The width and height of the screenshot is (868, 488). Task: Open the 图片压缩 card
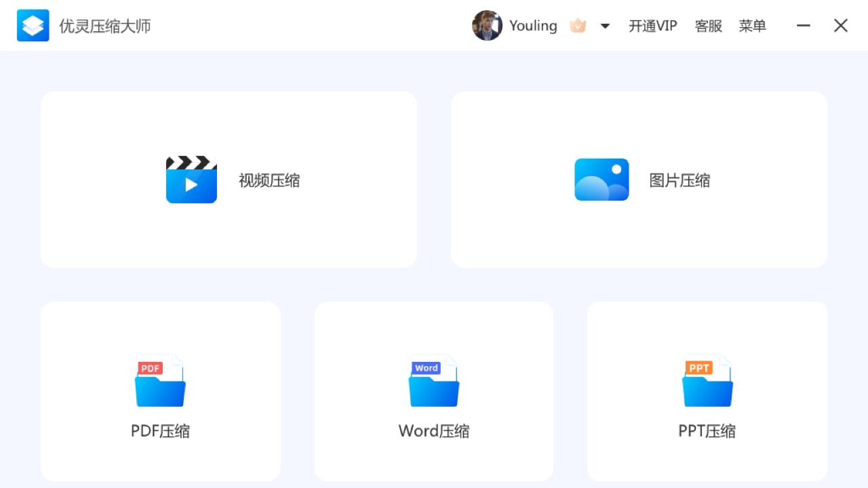click(639, 179)
